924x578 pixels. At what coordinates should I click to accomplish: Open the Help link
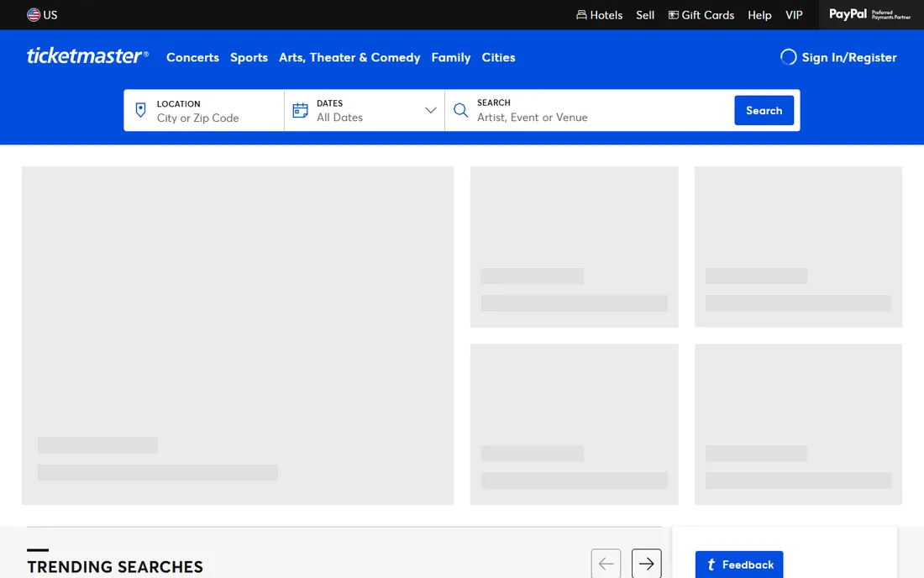tap(759, 15)
